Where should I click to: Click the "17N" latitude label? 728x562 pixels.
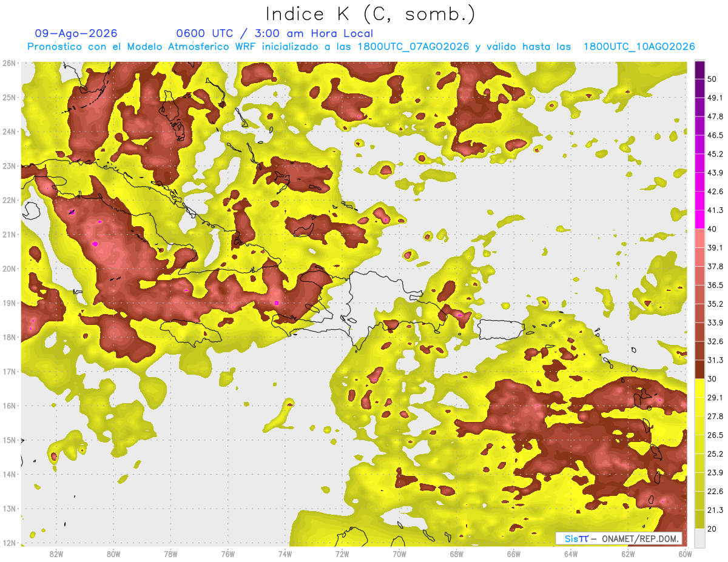[8, 371]
